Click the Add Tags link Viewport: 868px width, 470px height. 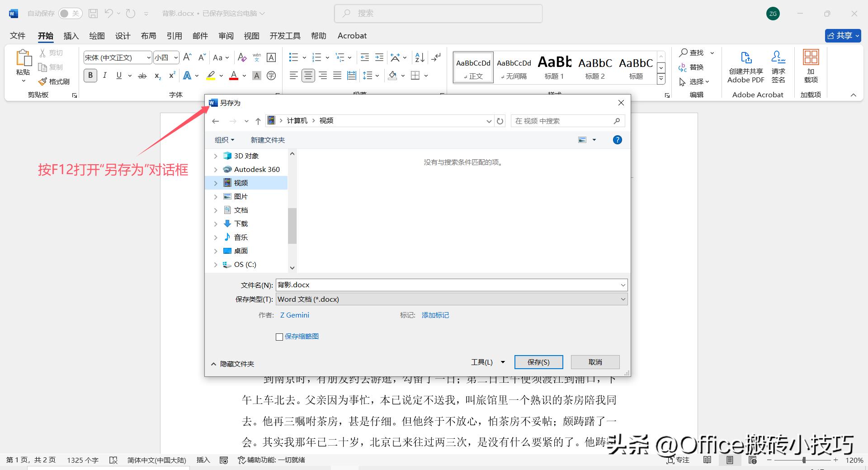pyautogui.click(x=435, y=315)
